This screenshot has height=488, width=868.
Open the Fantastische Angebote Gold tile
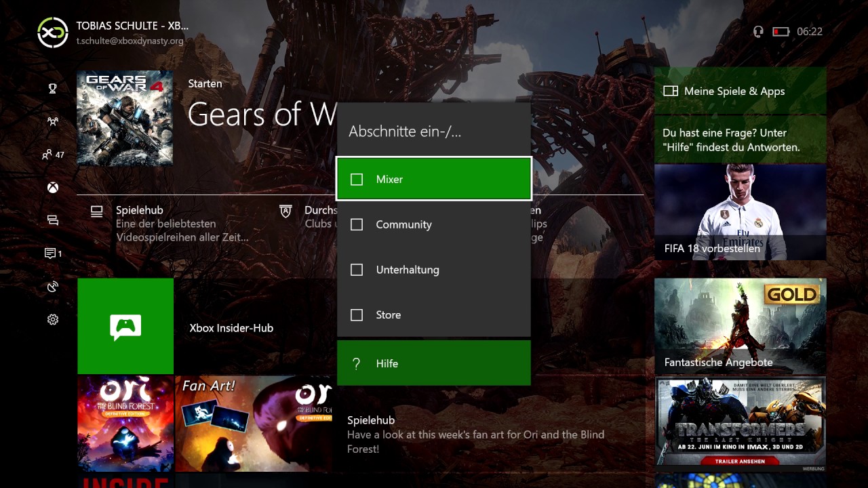(x=741, y=326)
